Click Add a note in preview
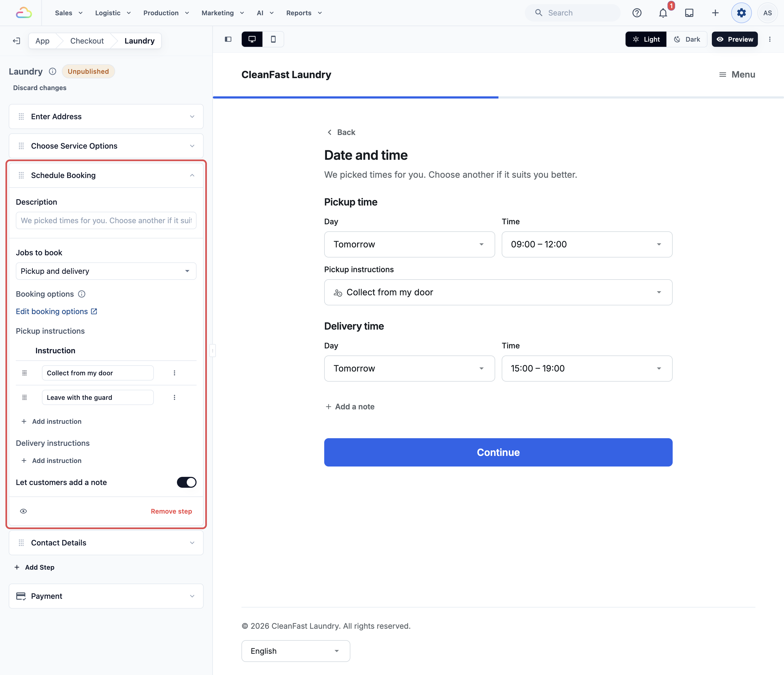Image resolution: width=784 pixels, height=675 pixels. click(350, 407)
